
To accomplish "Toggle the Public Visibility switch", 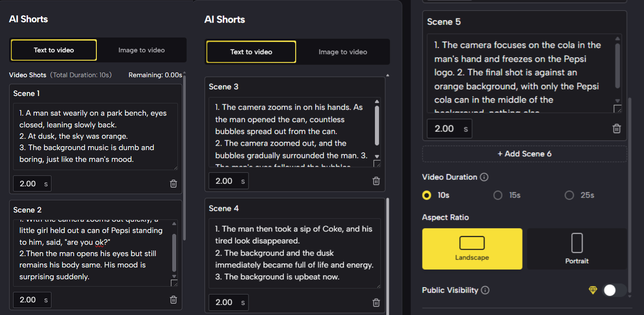I will [x=614, y=290].
